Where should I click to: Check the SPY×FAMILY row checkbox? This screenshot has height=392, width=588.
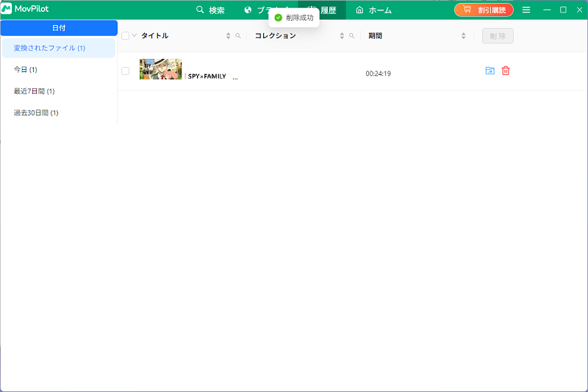click(125, 71)
